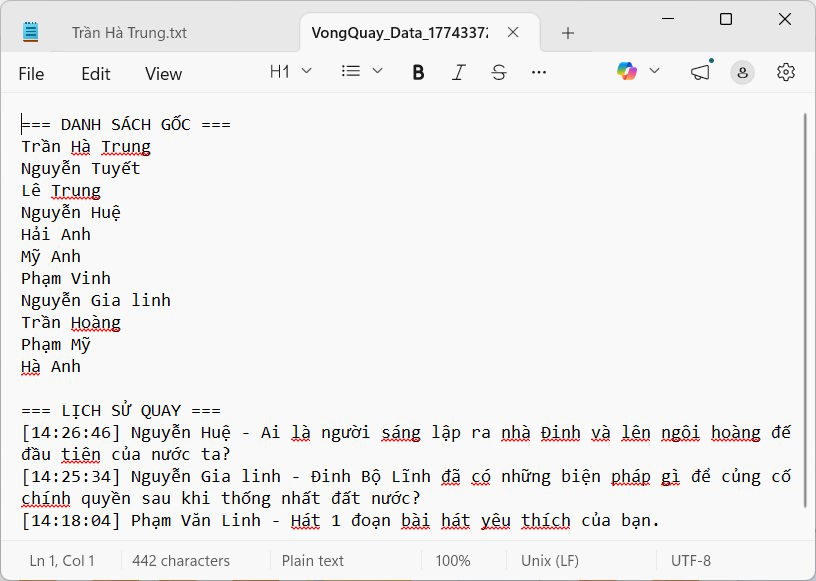Expand the list style chevron

click(376, 71)
